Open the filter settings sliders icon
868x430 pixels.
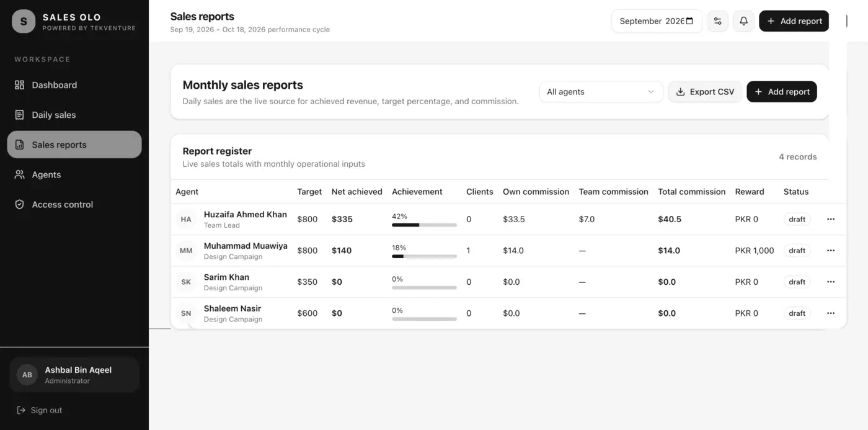[x=718, y=21]
